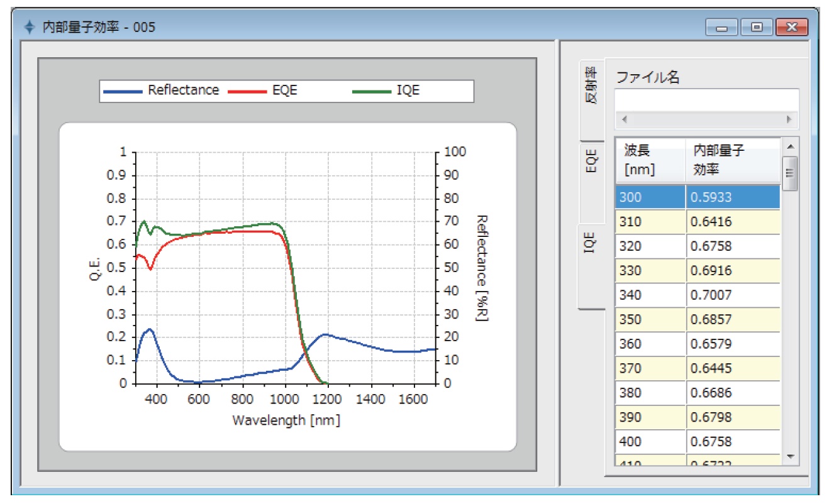Screen dimensions: 829x504
Task: Select the IQE tab
Action: coord(592,266)
